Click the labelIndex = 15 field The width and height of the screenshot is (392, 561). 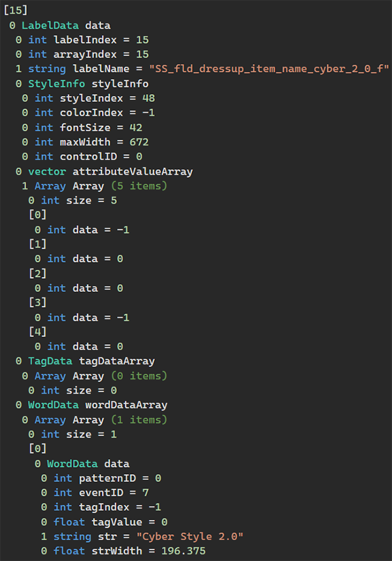(x=88, y=40)
